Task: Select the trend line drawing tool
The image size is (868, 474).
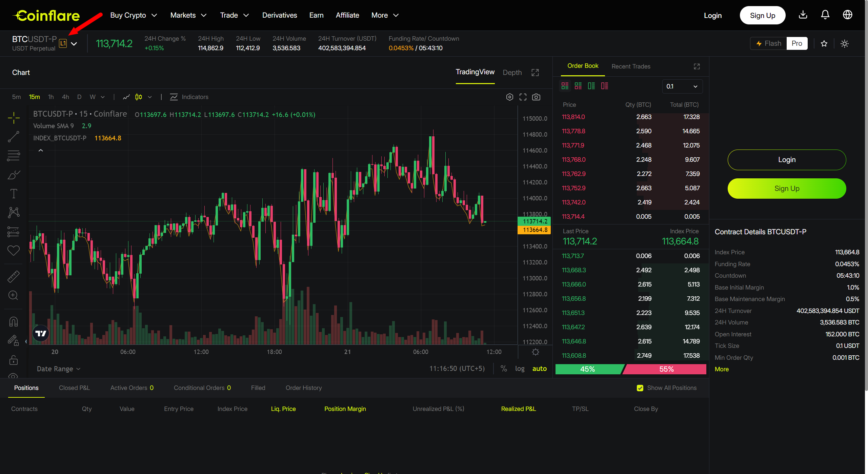Action: [14, 137]
